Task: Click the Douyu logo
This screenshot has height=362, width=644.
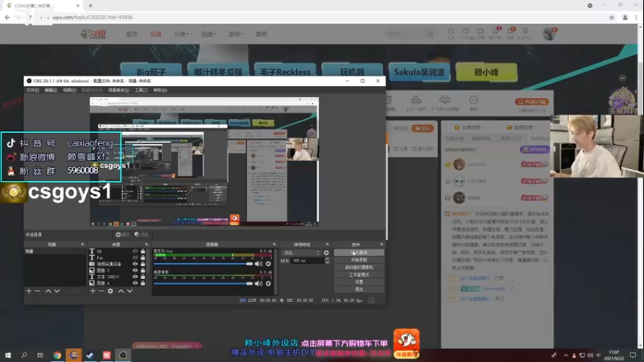Action: (93, 34)
